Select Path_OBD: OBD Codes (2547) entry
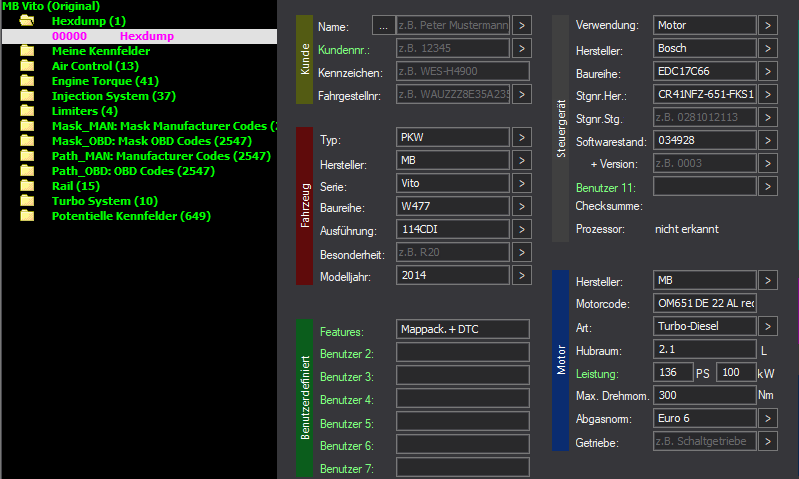The image size is (799, 479). tap(134, 171)
